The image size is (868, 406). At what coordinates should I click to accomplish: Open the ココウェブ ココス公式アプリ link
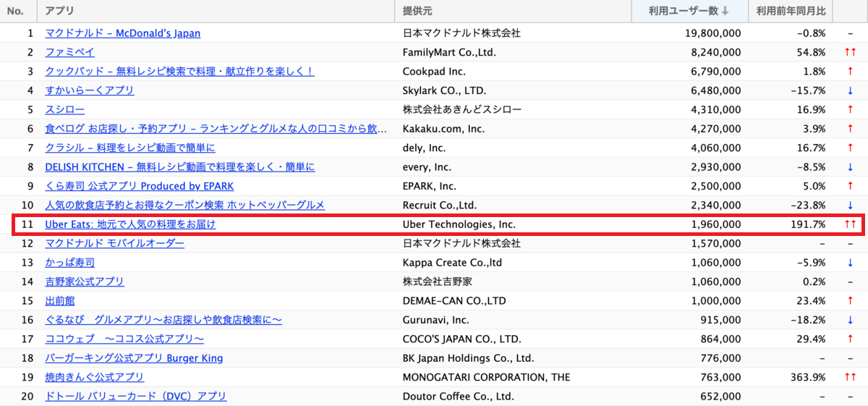124,339
